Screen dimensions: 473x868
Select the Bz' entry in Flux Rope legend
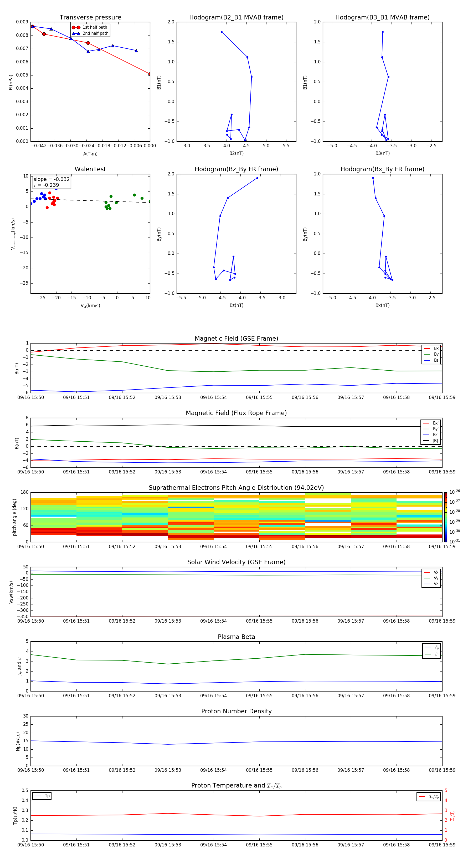click(431, 435)
